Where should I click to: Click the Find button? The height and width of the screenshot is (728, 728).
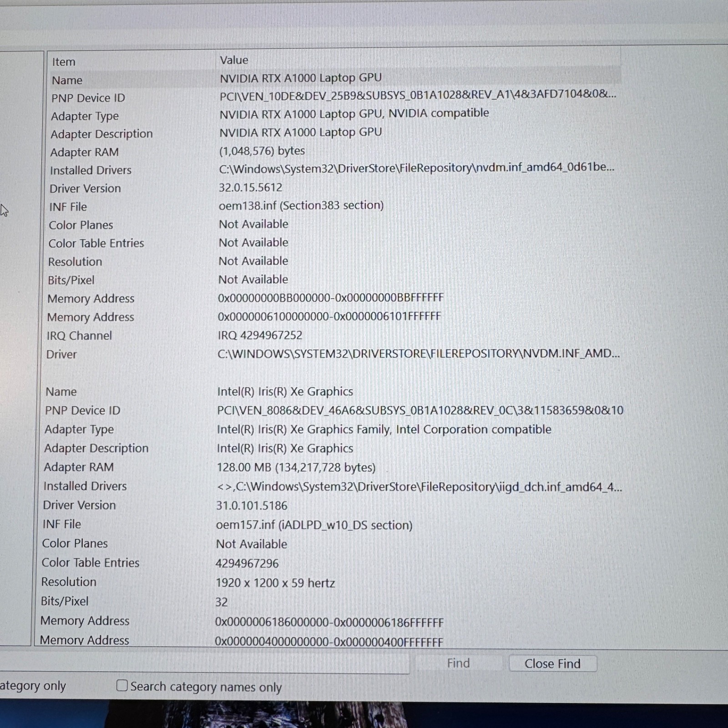[458, 663]
